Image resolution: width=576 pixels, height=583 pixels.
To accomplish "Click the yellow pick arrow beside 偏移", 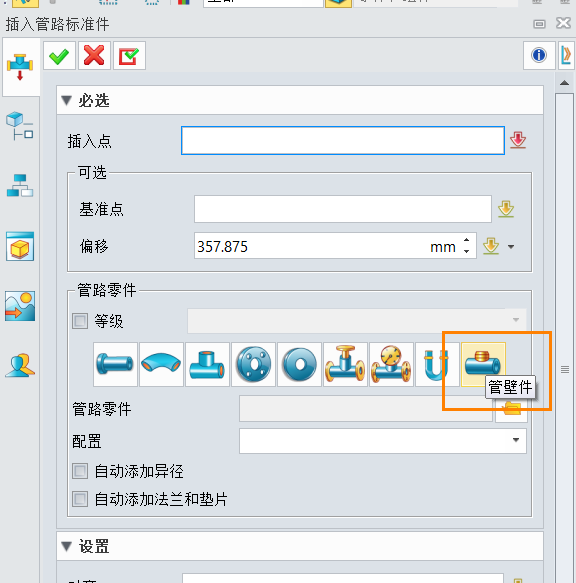I will tap(491, 246).
